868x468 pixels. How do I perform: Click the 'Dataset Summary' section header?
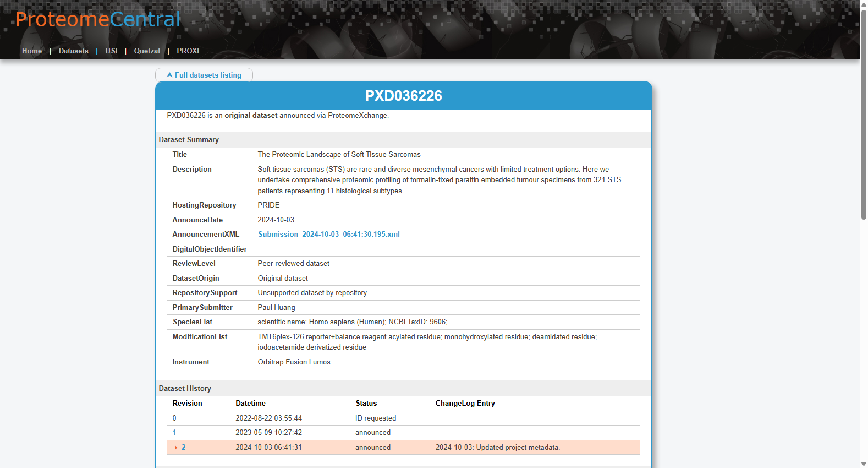(x=189, y=139)
